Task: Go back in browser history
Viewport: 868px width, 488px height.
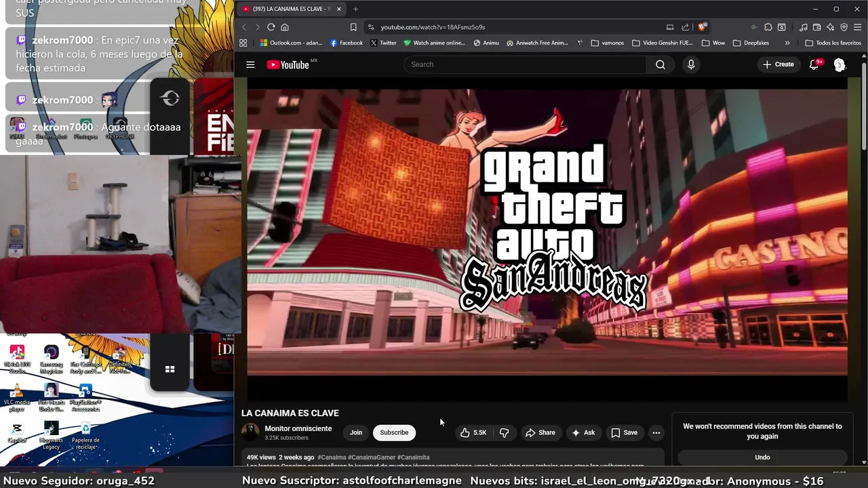Action: (244, 27)
